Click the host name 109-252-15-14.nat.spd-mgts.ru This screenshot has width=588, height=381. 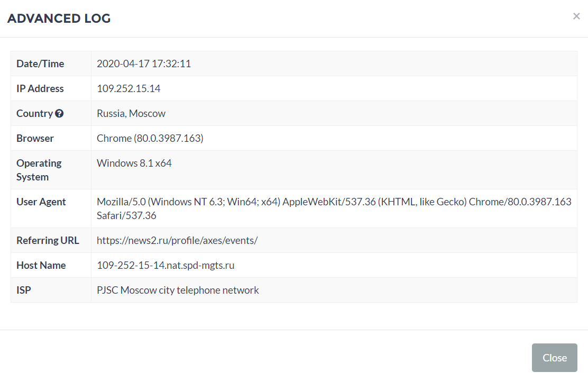coord(166,266)
